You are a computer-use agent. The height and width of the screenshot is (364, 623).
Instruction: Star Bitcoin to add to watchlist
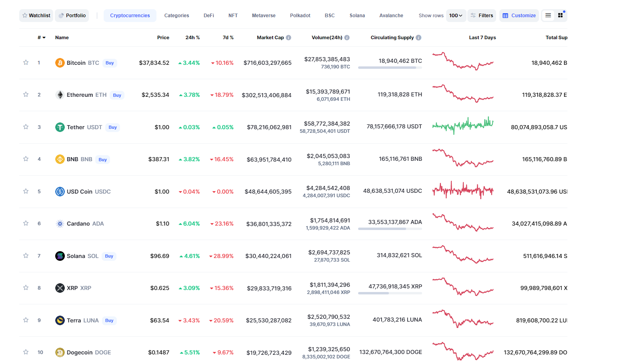26,62
